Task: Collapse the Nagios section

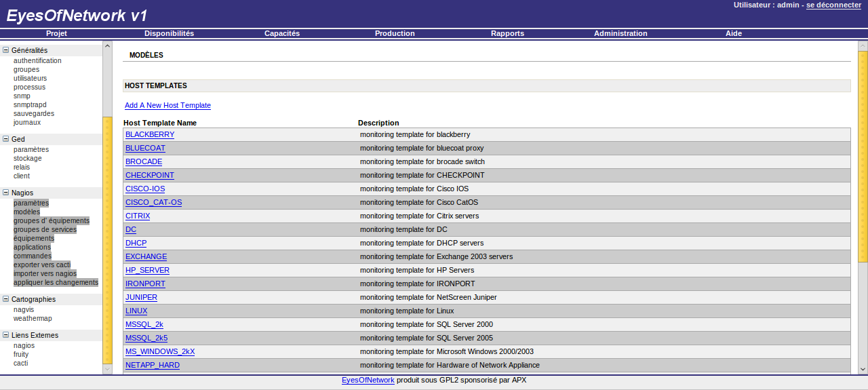Action: coord(6,193)
